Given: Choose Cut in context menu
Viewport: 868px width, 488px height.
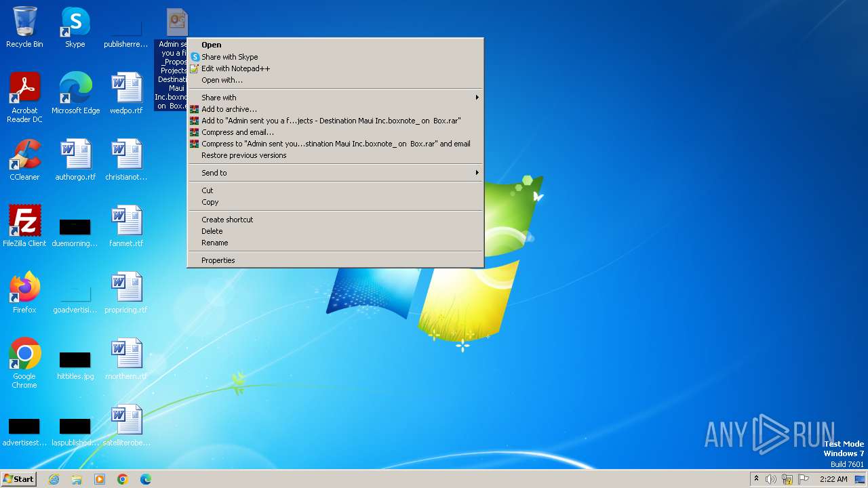Looking at the screenshot, I should (336, 190).
